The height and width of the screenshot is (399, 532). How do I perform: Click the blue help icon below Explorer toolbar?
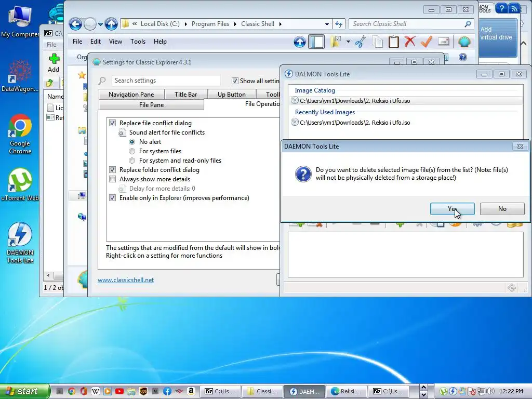(462, 57)
